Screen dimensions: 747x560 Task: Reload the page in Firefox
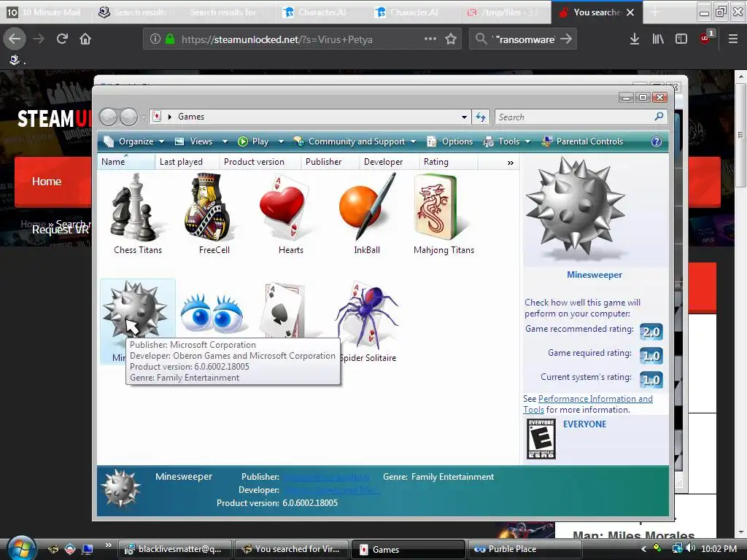click(62, 39)
